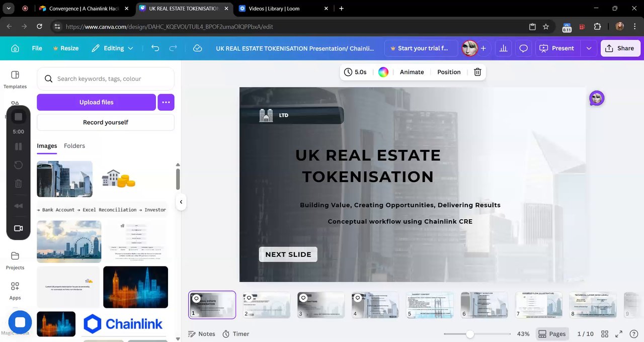644x342 pixels.
Task: Go to Canva home icon
Action: pyautogui.click(x=15, y=48)
